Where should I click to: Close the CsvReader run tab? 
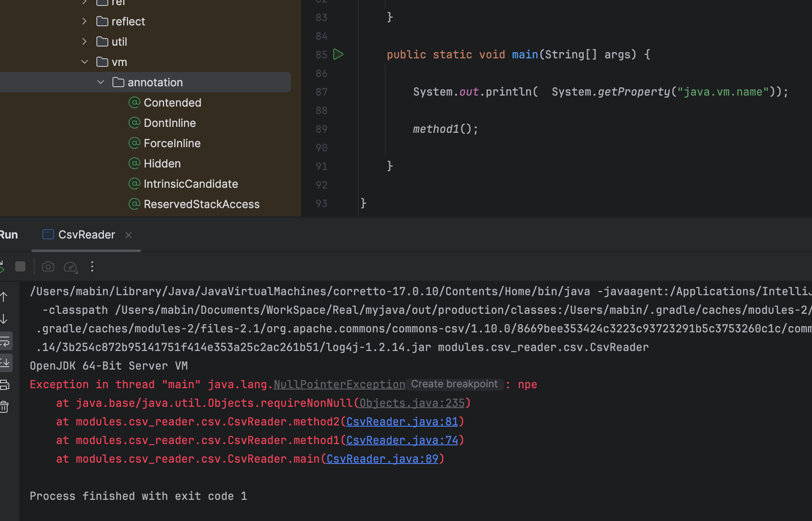[129, 235]
